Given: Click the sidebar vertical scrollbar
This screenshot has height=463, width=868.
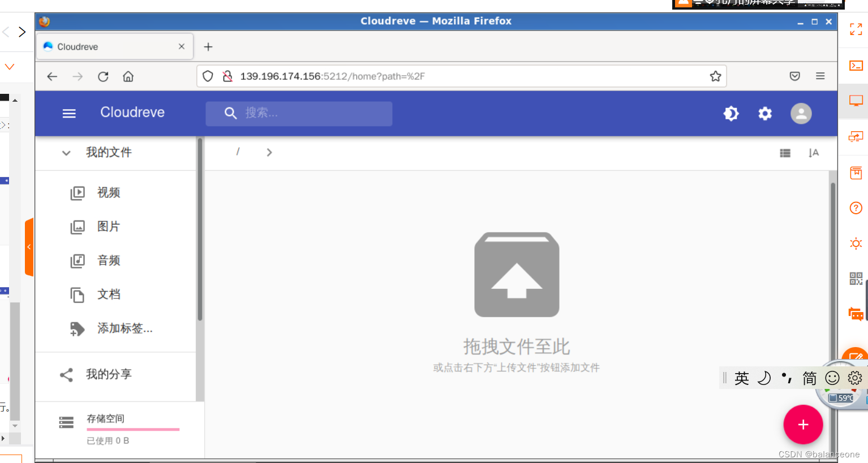Looking at the screenshot, I should click(x=200, y=229).
